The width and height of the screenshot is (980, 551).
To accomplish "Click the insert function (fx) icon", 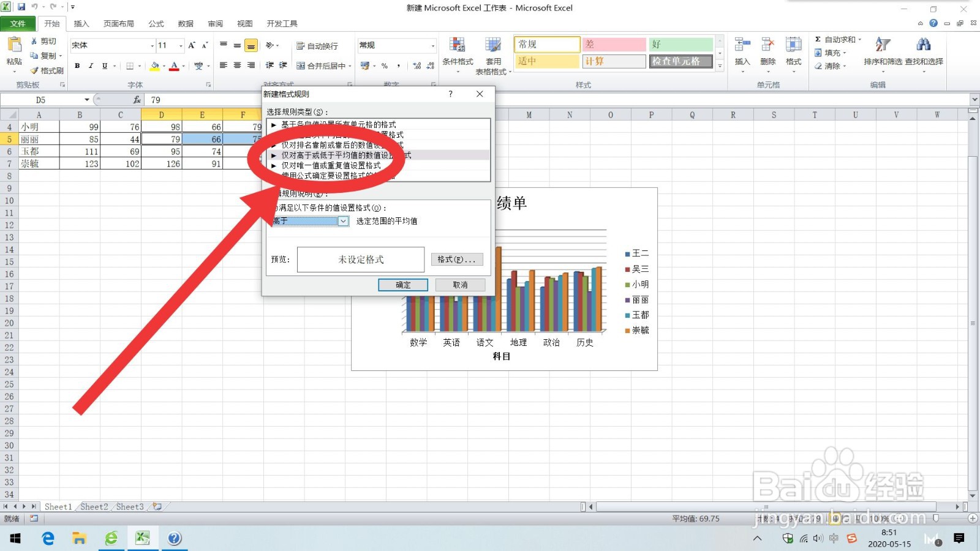I will point(137,100).
